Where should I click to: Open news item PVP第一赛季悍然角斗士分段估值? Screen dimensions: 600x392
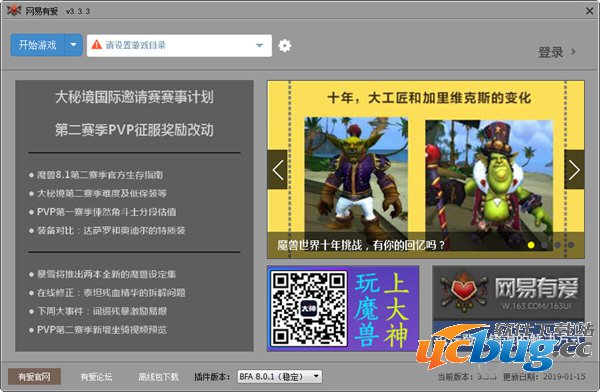[106, 212]
